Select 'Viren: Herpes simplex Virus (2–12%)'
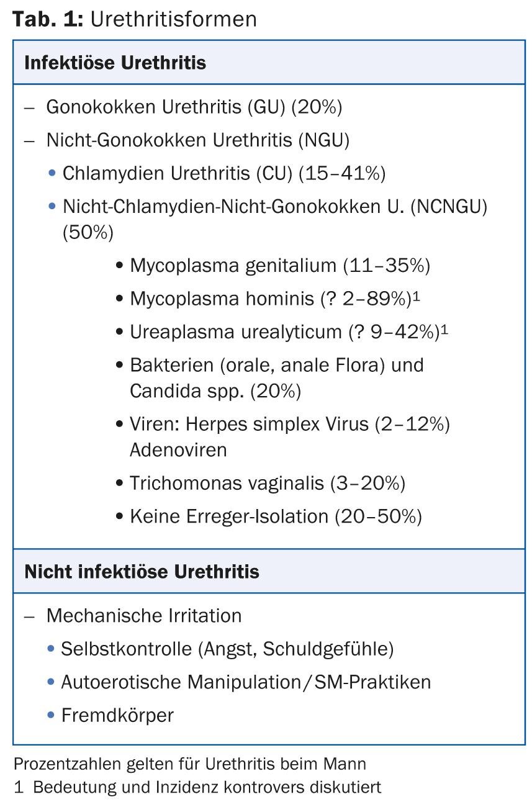Image resolution: width=532 pixels, height=802 pixels. [x=289, y=425]
